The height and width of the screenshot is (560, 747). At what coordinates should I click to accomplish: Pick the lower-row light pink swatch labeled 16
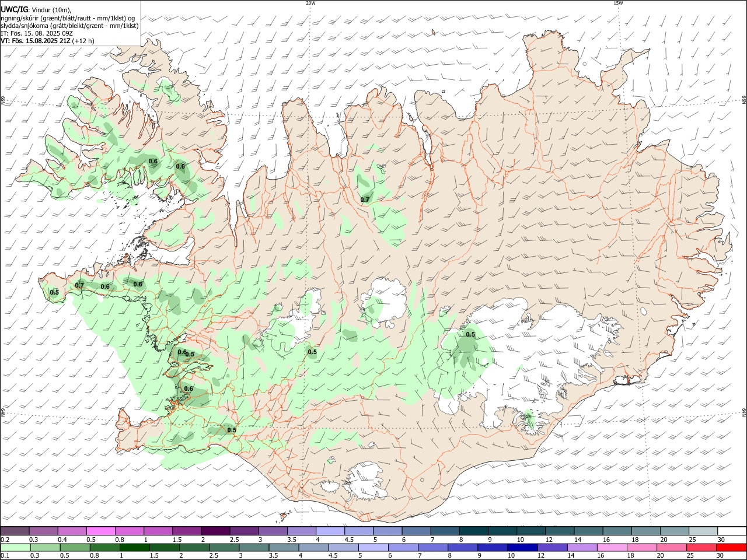611,547
